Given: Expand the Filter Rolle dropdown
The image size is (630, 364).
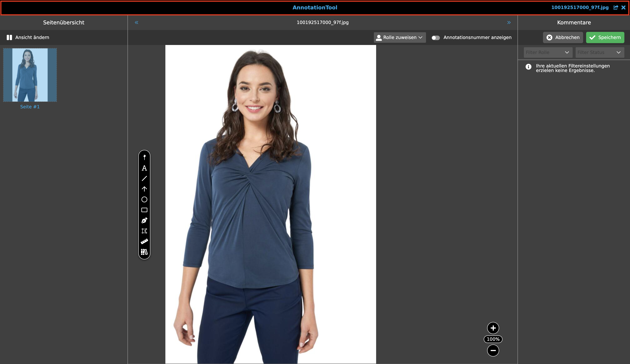Looking at the screenshot, I should point(548,52).
